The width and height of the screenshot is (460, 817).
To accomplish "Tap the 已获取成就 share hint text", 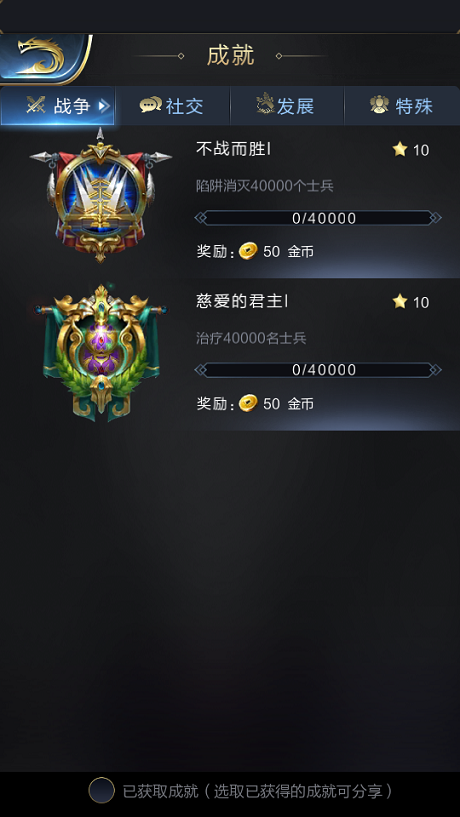I will [257, 791].
